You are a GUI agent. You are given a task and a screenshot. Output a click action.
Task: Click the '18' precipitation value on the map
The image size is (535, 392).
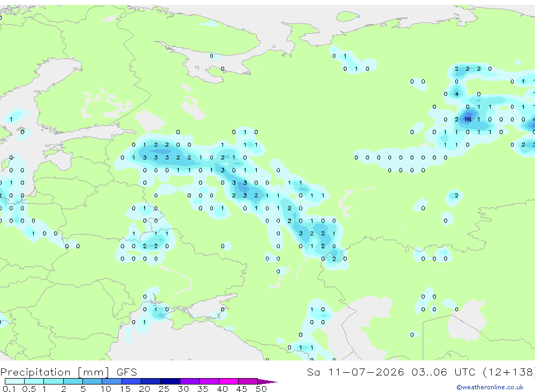(468, 119)
